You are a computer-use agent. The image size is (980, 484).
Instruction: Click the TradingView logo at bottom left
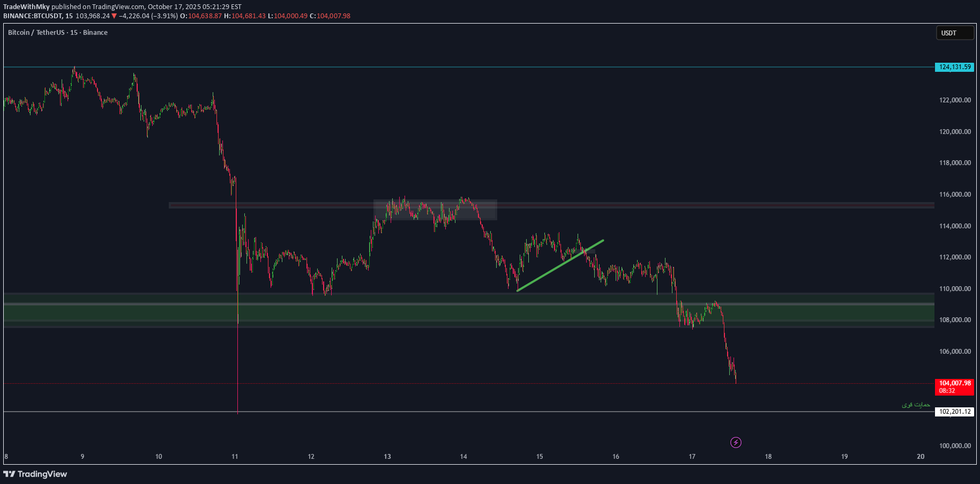35,474
